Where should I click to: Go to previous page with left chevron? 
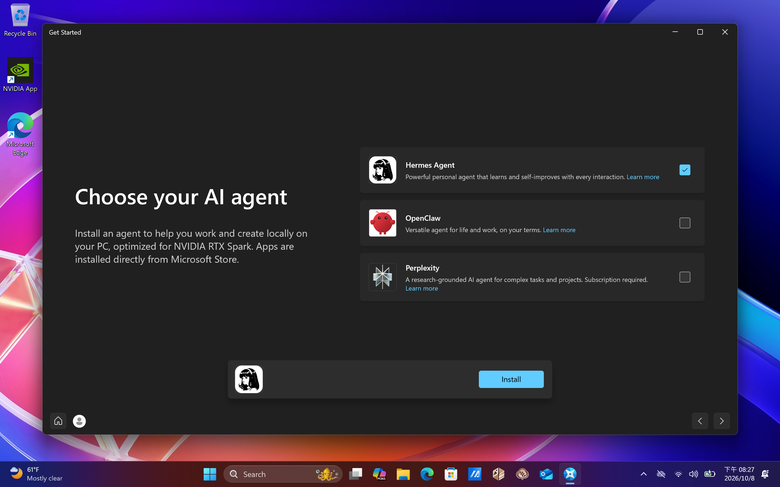[700, 421]
